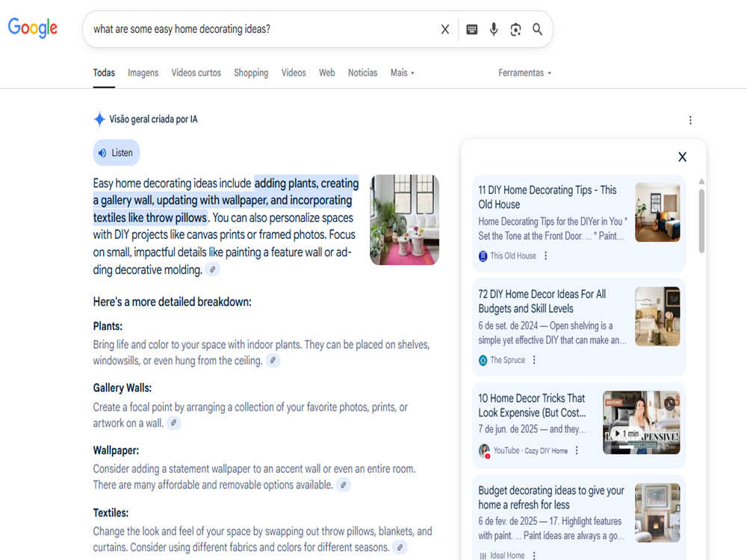Select the Todas tab

[104, 73]
